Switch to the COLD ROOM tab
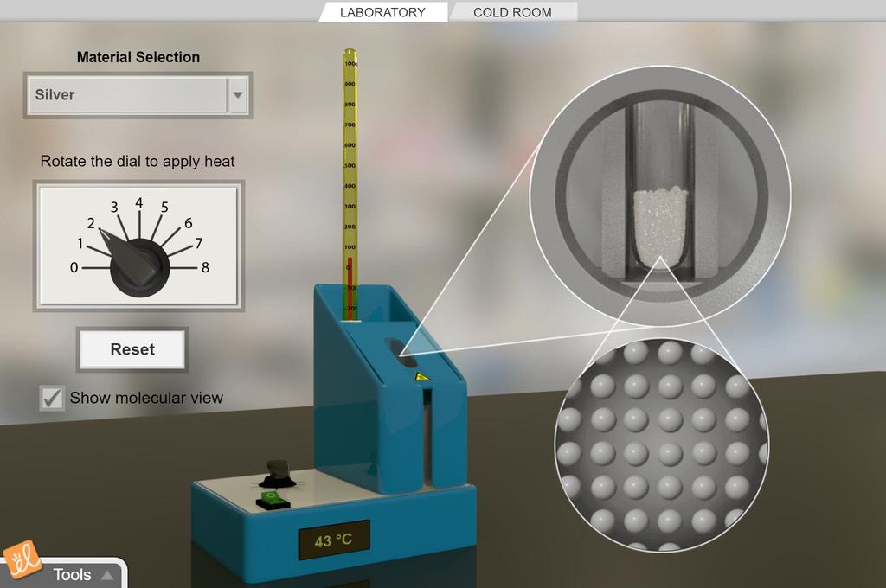Screen dimensions: 886x588 [x=512, y=12]
